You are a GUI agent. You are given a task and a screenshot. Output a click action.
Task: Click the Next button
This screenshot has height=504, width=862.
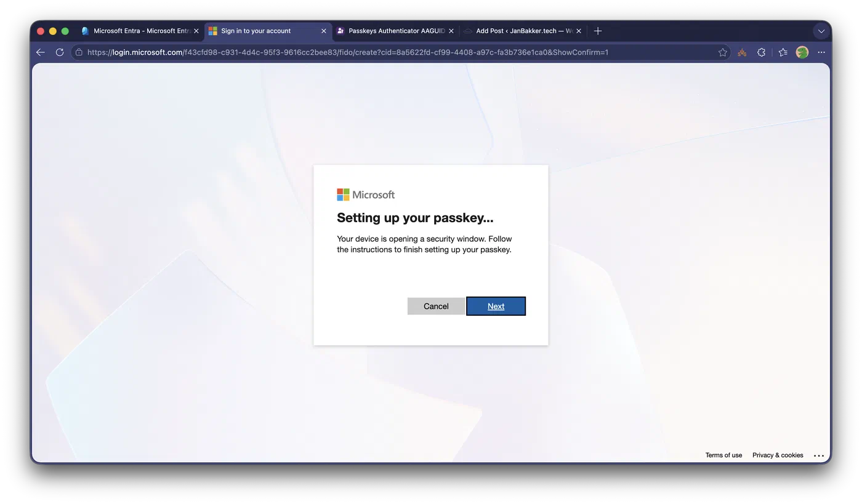coord(496,306)
